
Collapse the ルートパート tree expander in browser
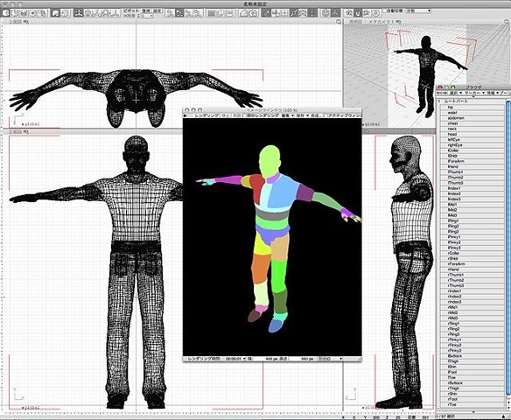point(439,101)
